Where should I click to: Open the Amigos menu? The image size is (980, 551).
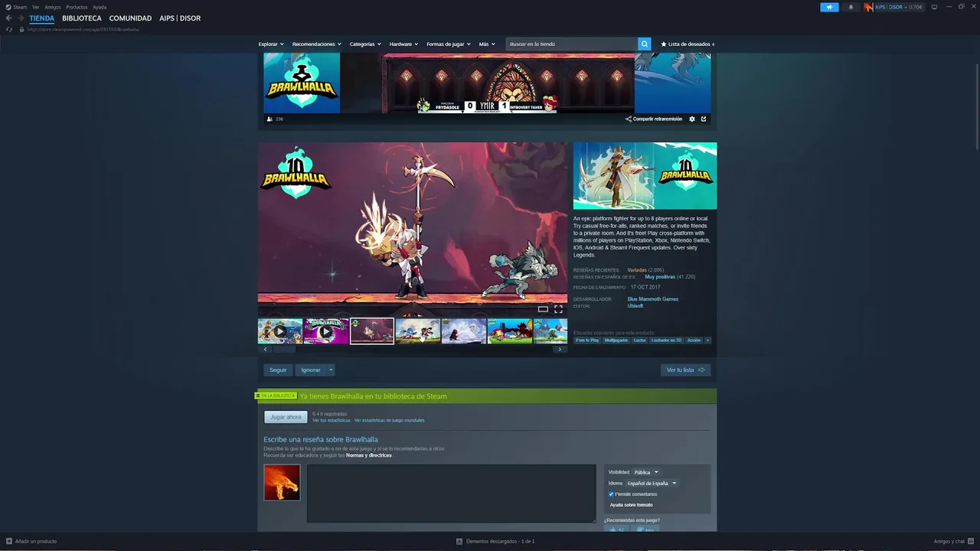[52, 7]
